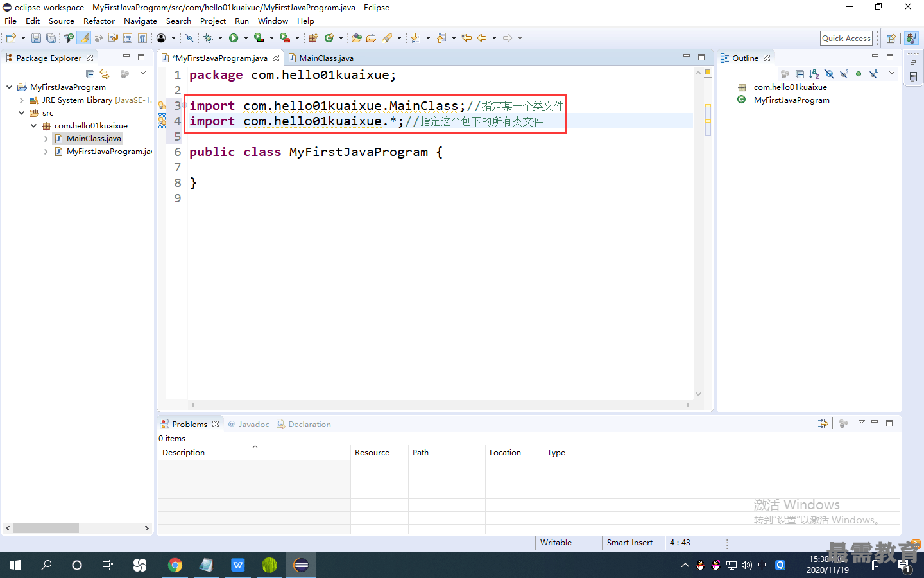Click the Open Perspective icon
The image size is (924, 578).
point(891,39)
